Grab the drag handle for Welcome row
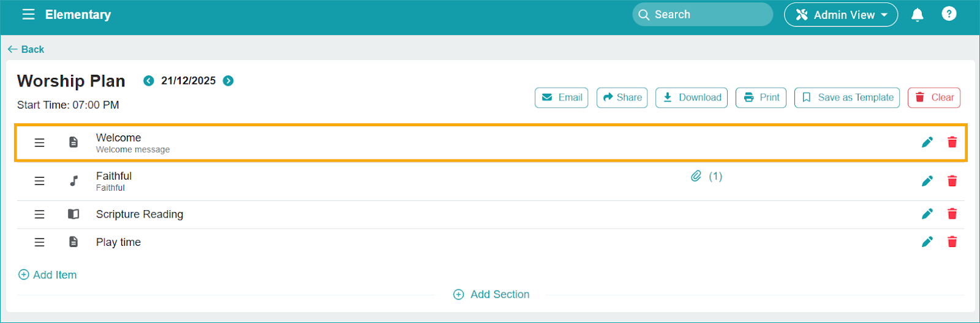Image resolution: width=980 pixels, height=323 pixels. pyautogui.click(x=39, y=143)
